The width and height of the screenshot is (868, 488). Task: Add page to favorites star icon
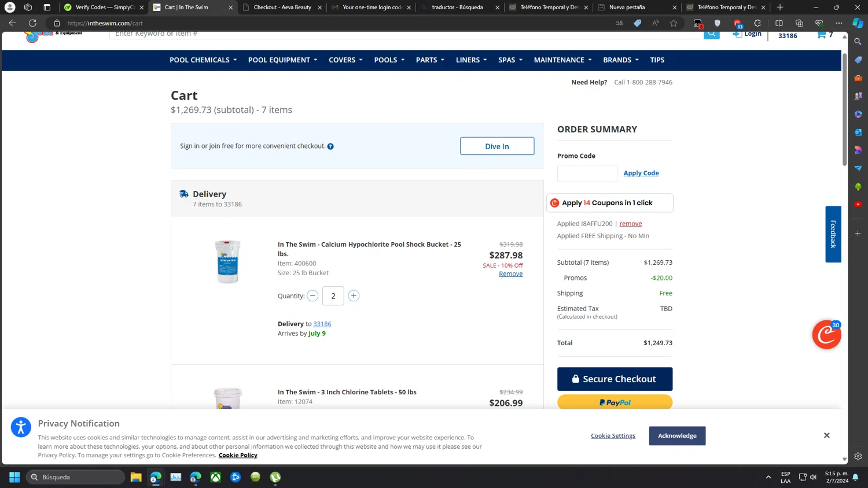(674, 23)
